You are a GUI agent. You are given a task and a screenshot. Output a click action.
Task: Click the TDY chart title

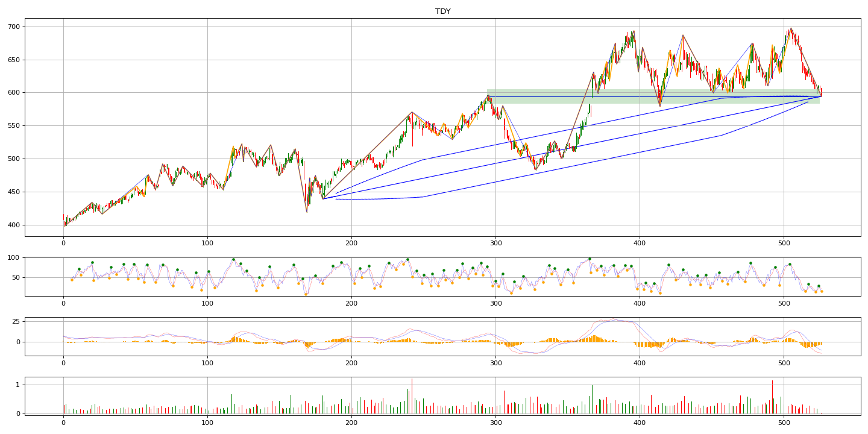coord(442,11)
